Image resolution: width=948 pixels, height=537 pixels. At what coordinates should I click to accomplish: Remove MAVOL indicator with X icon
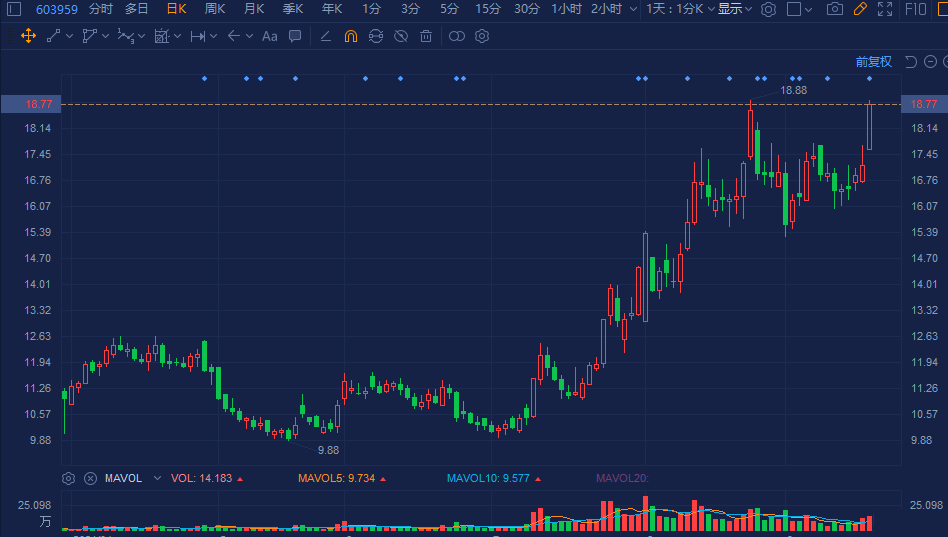coord(90,478)
